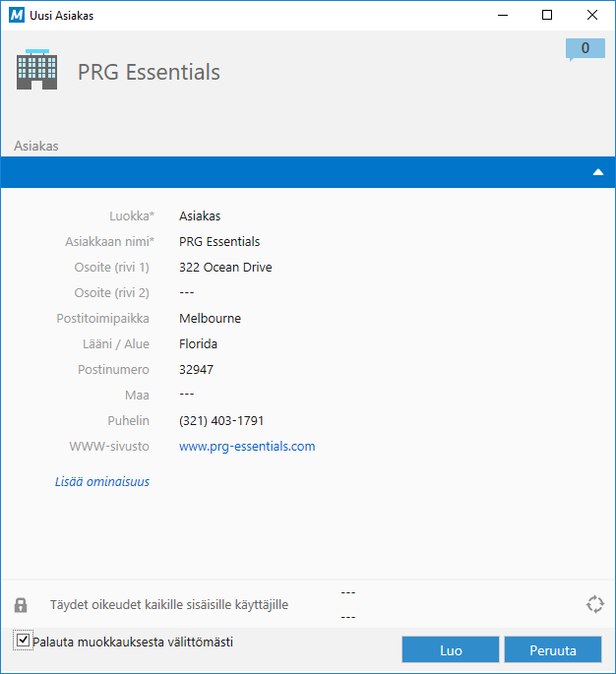Collapse the properties pane with white triangle
Screen dimensions: 616x674
[598, 172]
